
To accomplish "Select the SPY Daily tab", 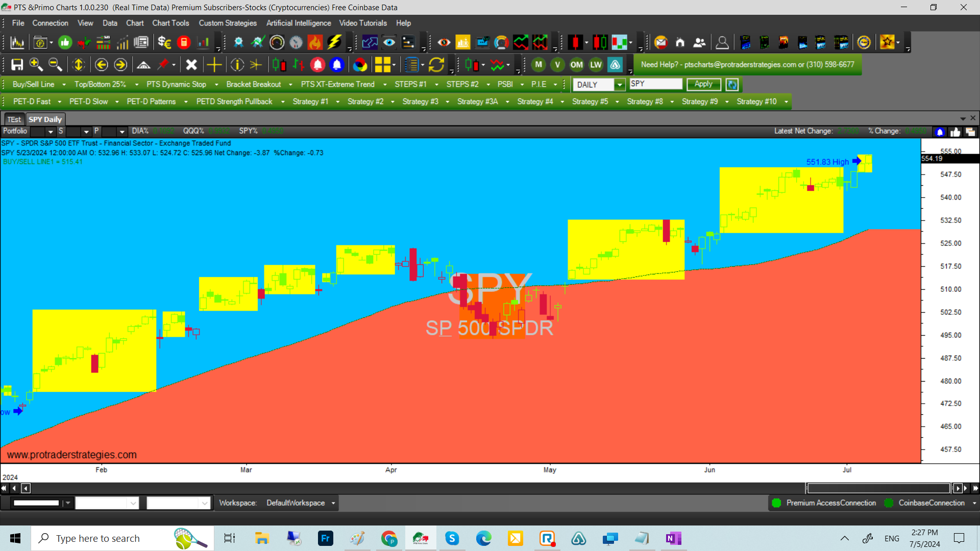I will tap(45, 119).
